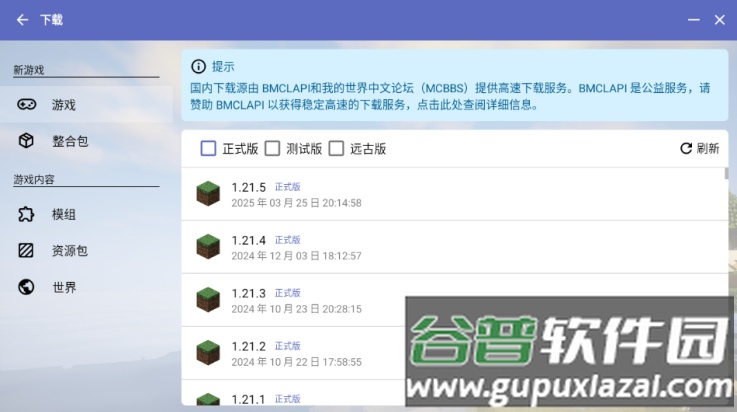Click the info icon beside 提示

pos(198,67)
